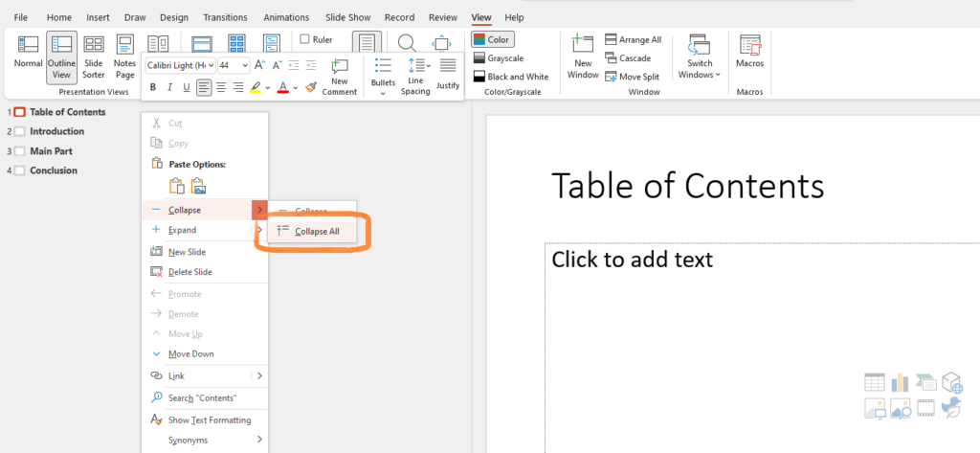Select Introduction slide in outline
This screenshot has height=453, width=980.
[56, 131]
